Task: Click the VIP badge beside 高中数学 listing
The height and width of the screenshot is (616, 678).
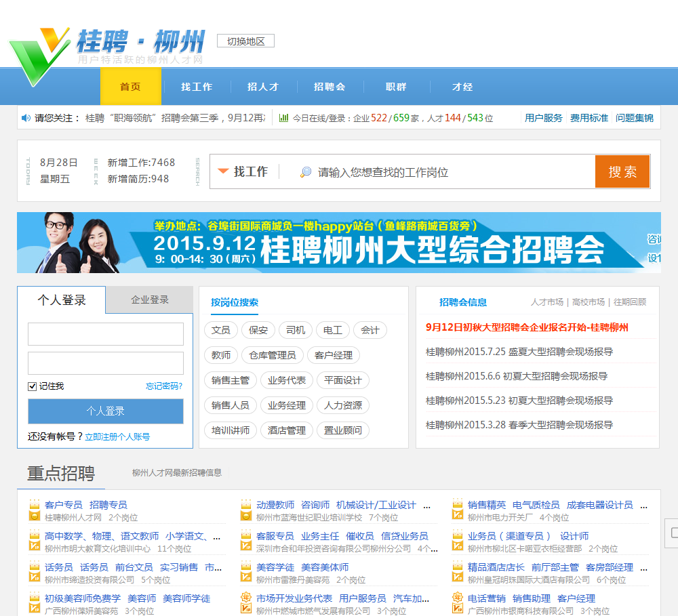Action: pyautogui.click(x=35, y=546)
